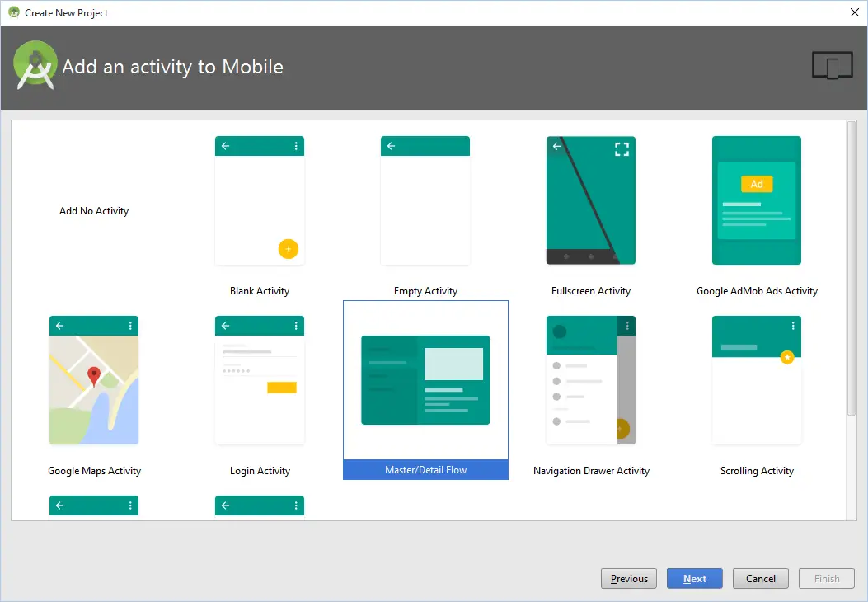Click the Android Studio logo in header
This screenshot has width=868, height=602.
click(x=35, y=66)
